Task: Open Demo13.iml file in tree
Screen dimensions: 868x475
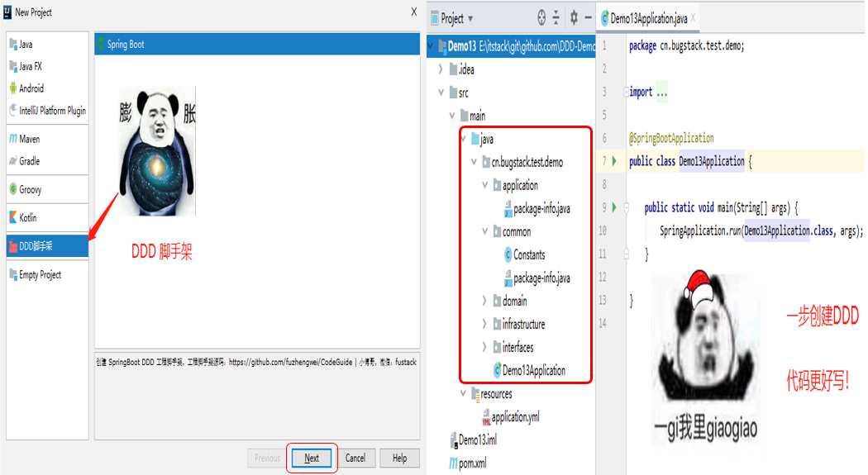Action: click(474, 440)
